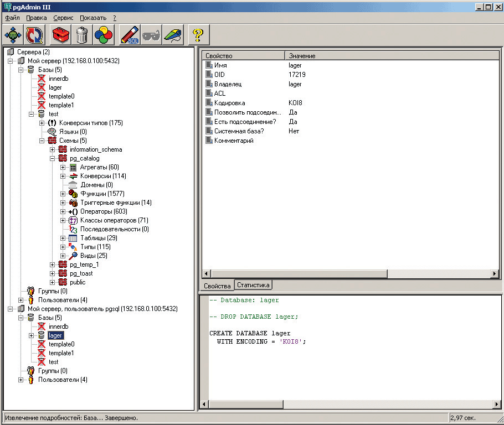Open the Файл menu
This screenshot has width=504, height=425.
click(12, 18)
